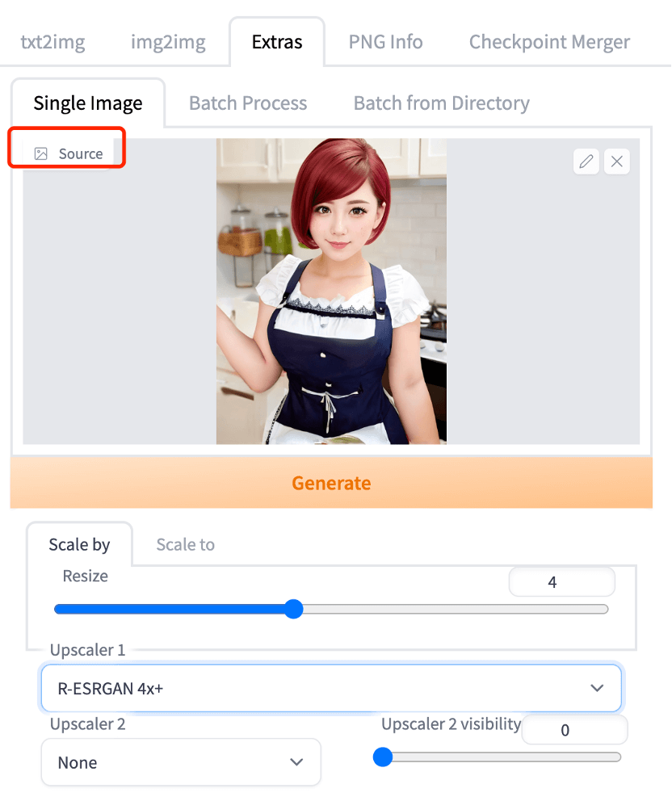This screenshot has height=801, width=672.
Task: Select the Extras tab
Action: [277, 42]
